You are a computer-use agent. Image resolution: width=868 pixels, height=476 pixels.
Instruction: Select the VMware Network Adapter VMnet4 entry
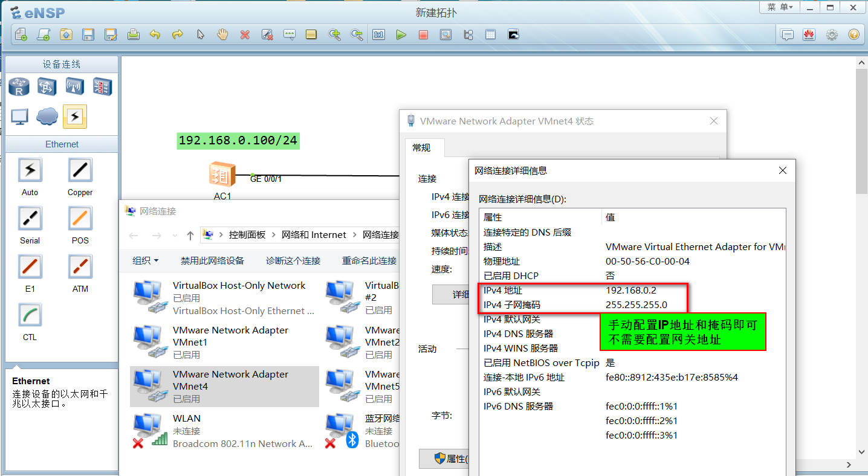tap(224, 386)
